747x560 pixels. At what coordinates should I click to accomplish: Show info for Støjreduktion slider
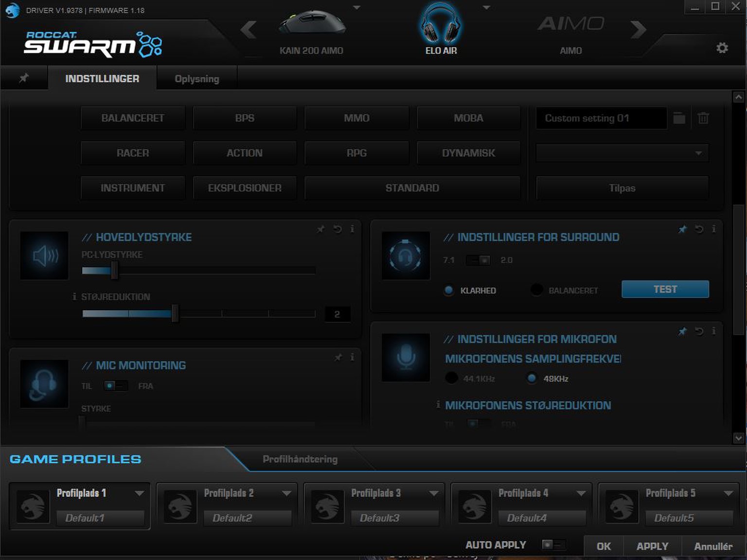(x=74, y=297)
